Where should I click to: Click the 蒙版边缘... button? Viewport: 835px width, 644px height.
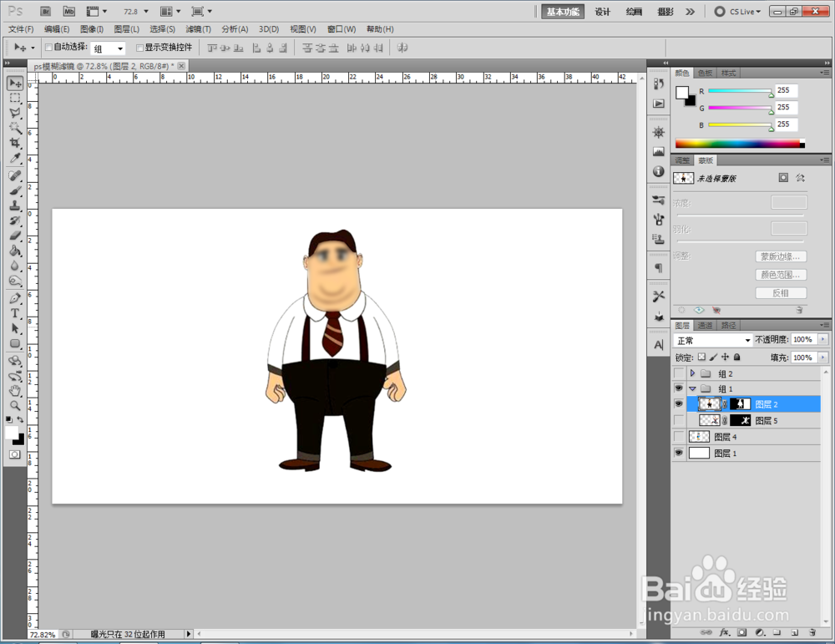(781, 256)
